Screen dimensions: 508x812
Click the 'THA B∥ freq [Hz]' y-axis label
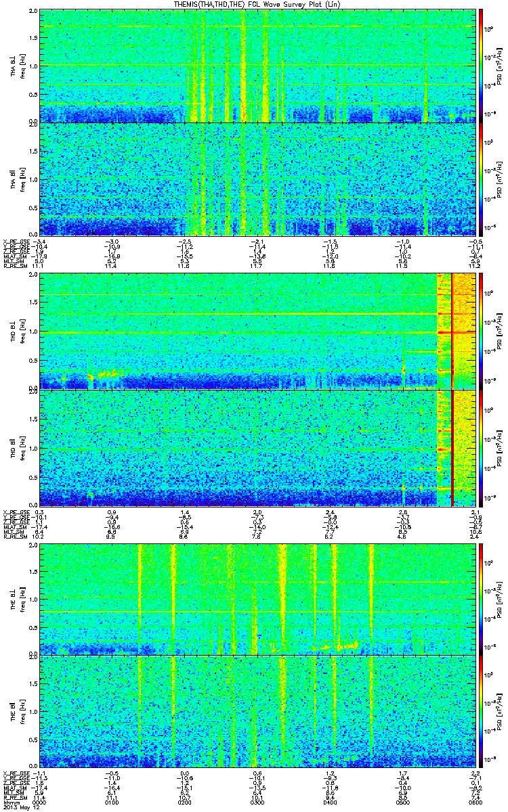point(18,179)
